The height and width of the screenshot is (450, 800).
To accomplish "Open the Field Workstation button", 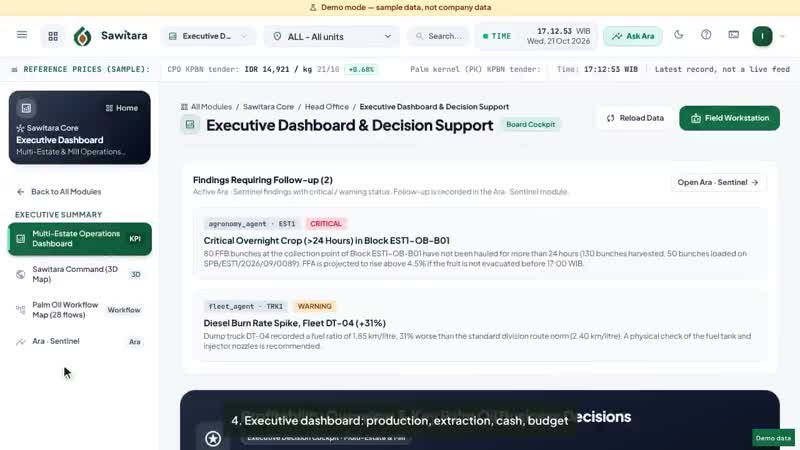I will click(730, 118).
